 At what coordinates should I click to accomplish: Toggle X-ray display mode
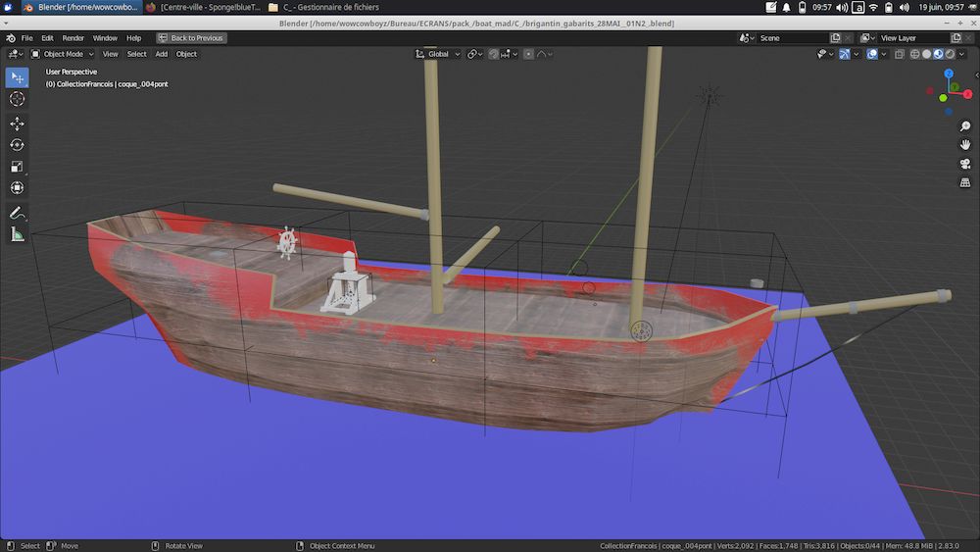[x=899, y=54]
